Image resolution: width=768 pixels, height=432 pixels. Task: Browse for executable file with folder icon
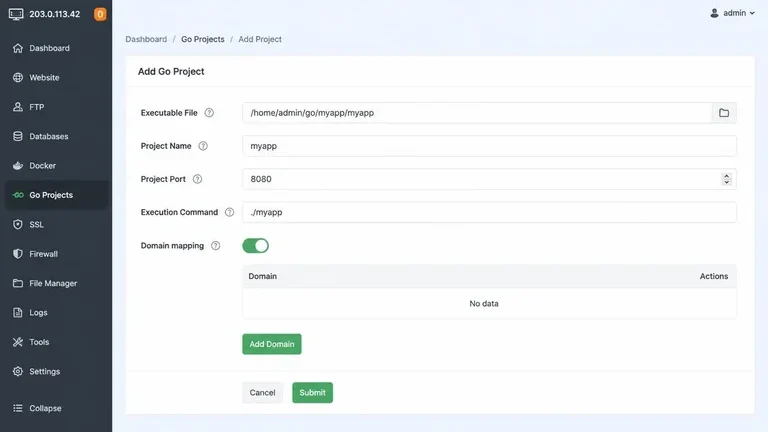tap(724, 113)
